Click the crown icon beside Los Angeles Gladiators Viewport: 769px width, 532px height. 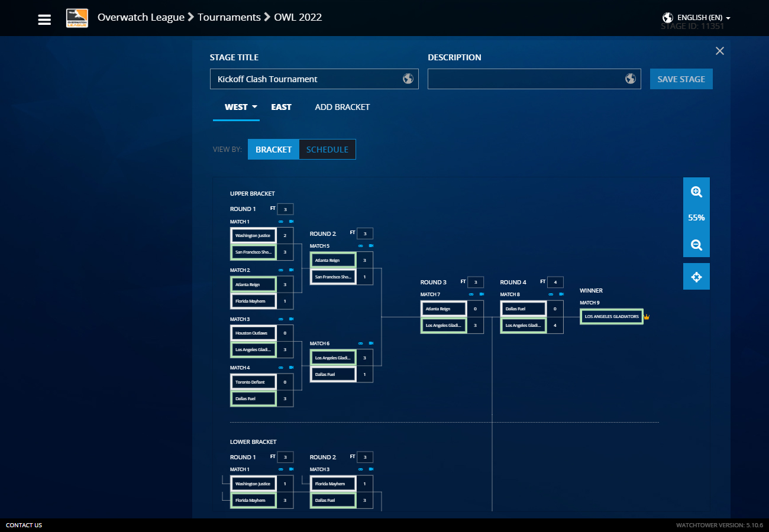[647, 317]
